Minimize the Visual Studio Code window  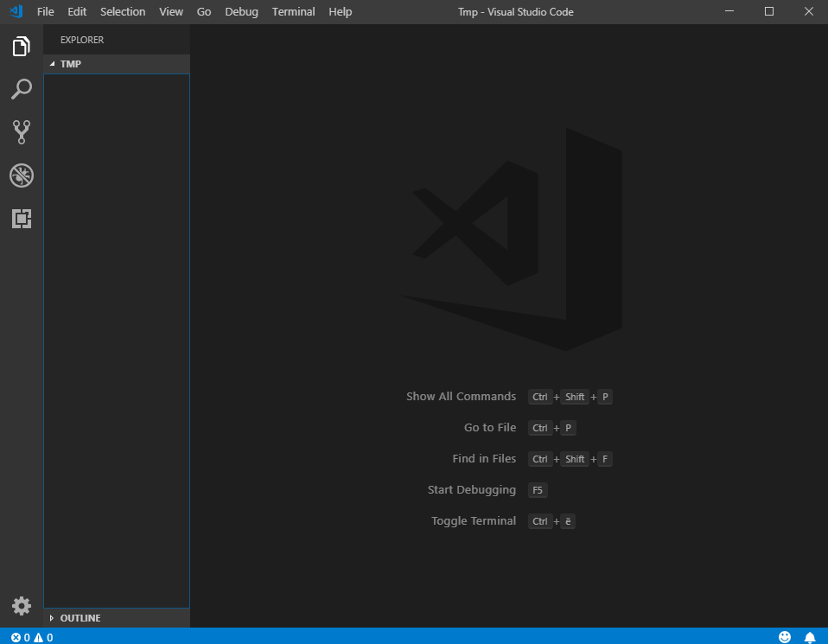coord(729,11)
